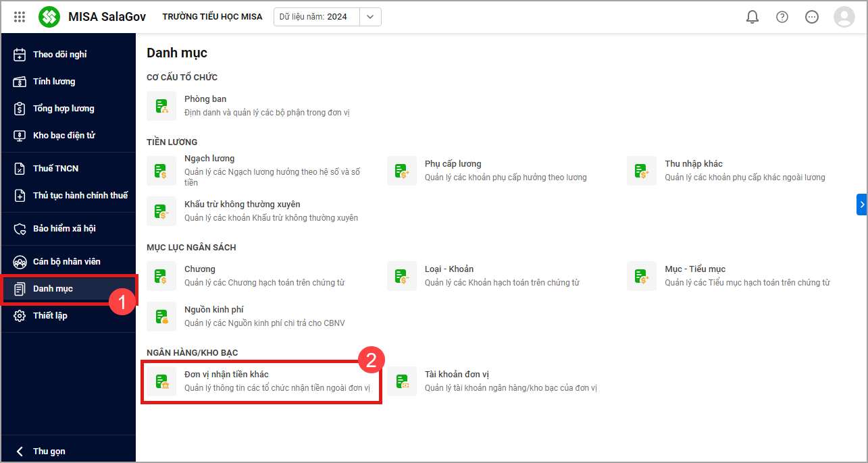Open the Nguồn kinh phí link
The height and width of the screenshot is (463, 868).
coord(215,310)
